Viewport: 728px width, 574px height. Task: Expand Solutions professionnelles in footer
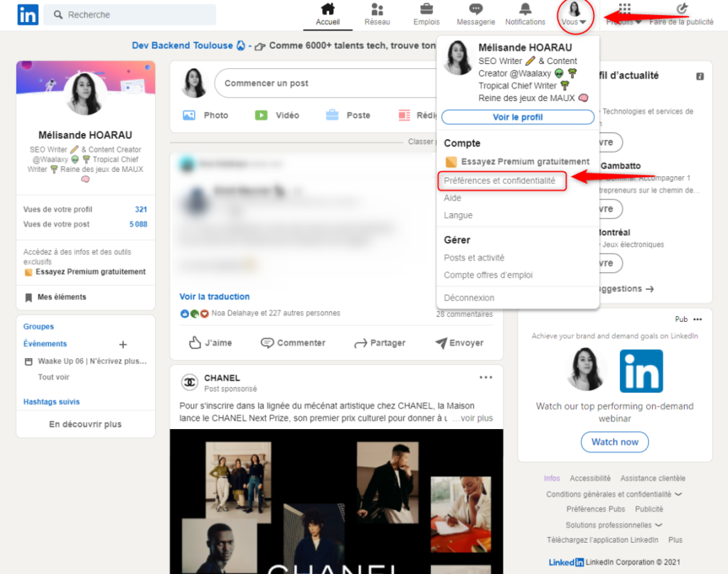click(613, 524)
